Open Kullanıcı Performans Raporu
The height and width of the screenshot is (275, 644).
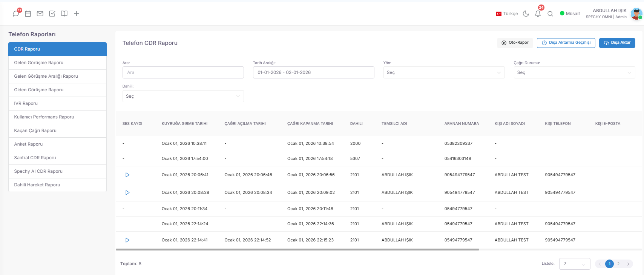57,117
